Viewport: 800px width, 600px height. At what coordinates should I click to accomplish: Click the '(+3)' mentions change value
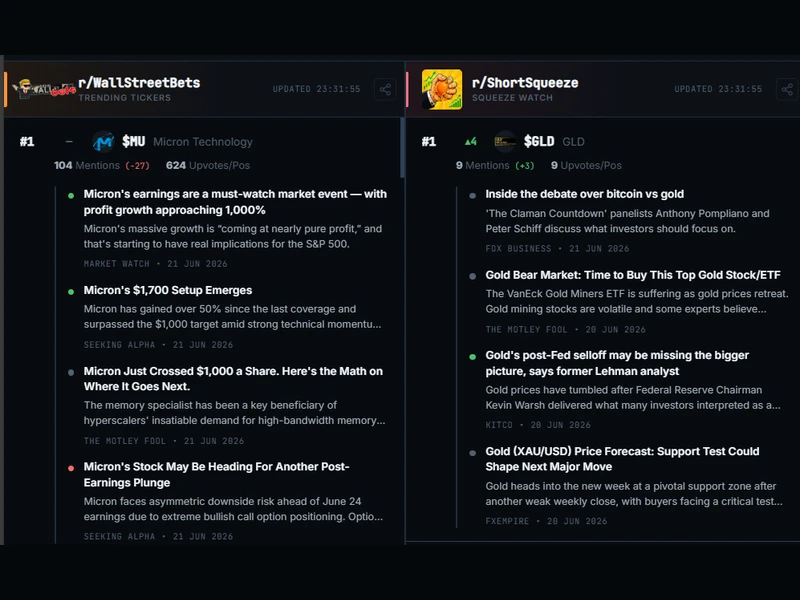[x=524, y=166]
